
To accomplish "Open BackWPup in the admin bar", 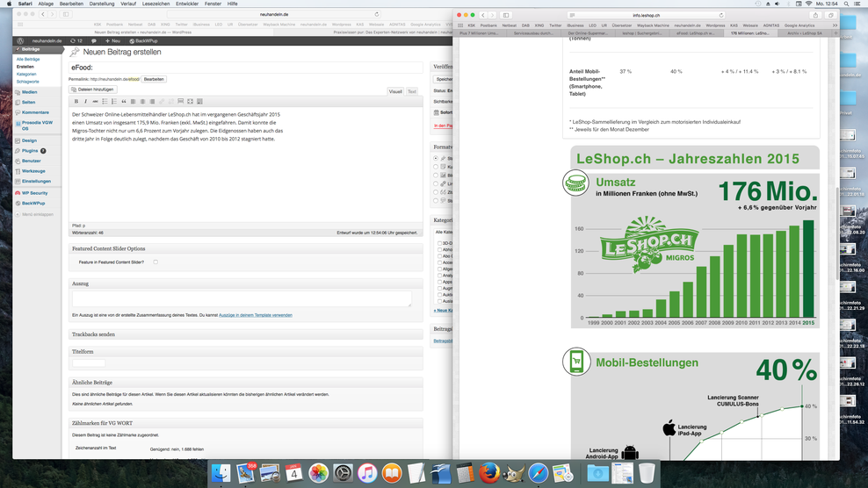I will [x=143, y=41].
